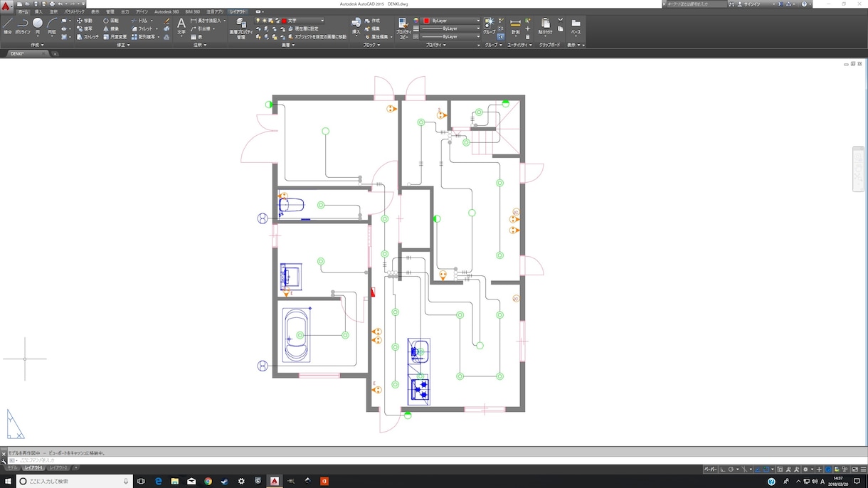Click the Paste (貼り付け) tool
868x488 pixels.
coord(545,26)
